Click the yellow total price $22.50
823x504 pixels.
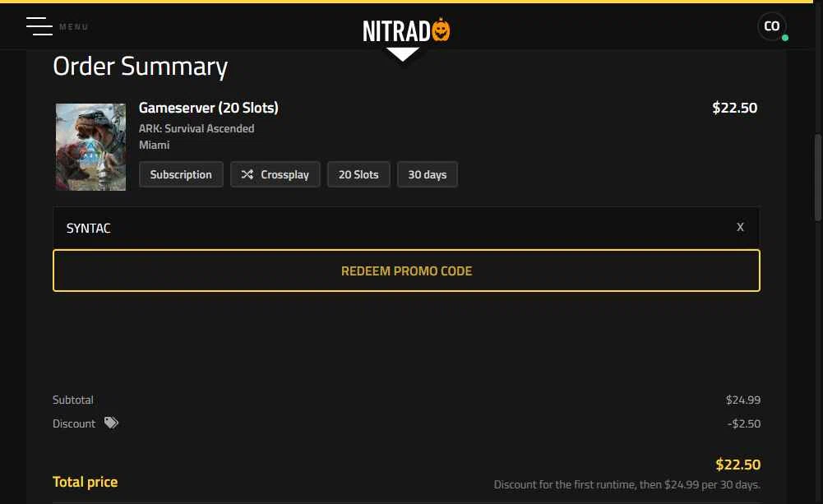coord(738,464)
